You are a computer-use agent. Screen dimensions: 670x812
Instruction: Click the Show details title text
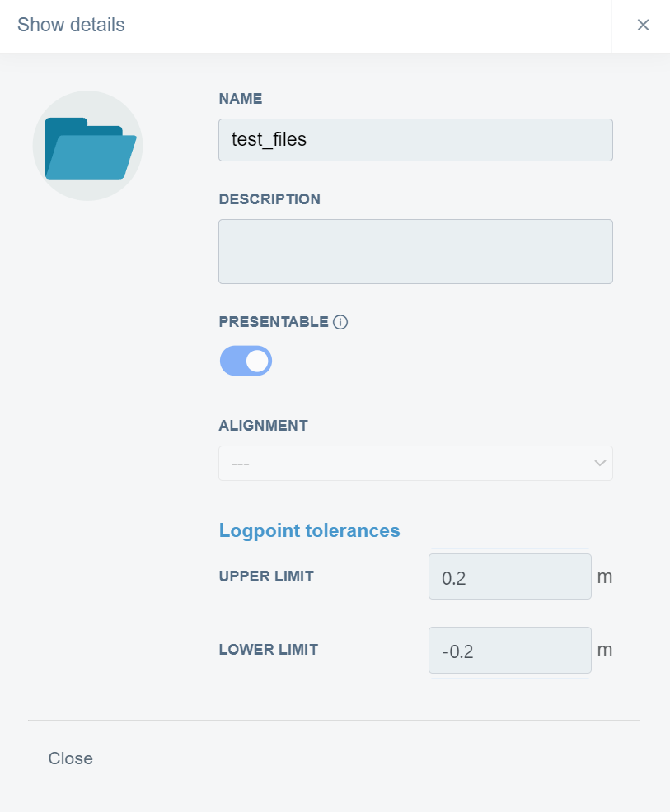coord(71,26)
